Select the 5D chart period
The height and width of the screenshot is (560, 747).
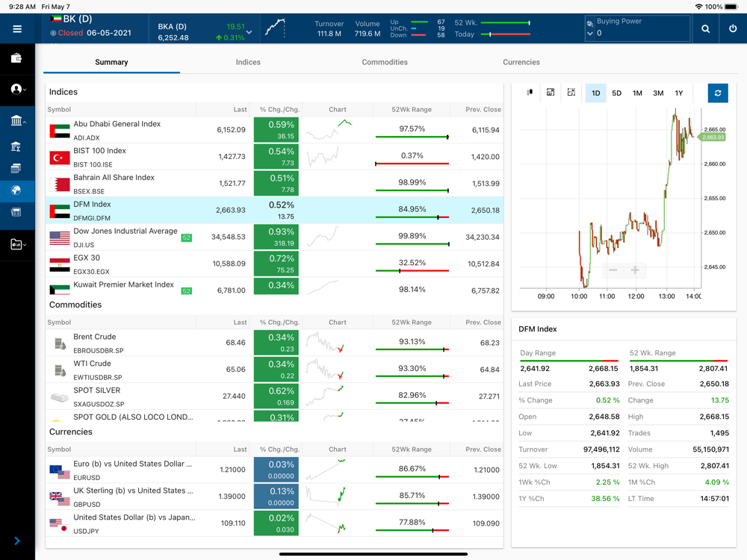(x=616, y=93)
